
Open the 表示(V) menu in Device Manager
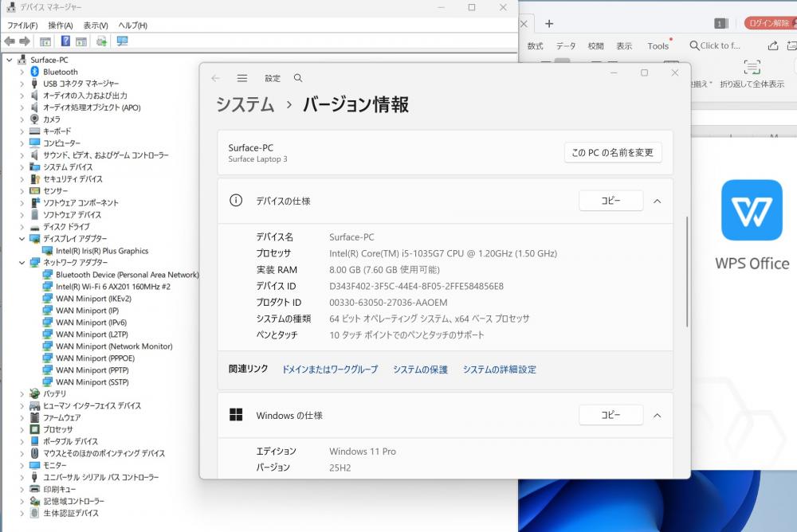[96, 25]
